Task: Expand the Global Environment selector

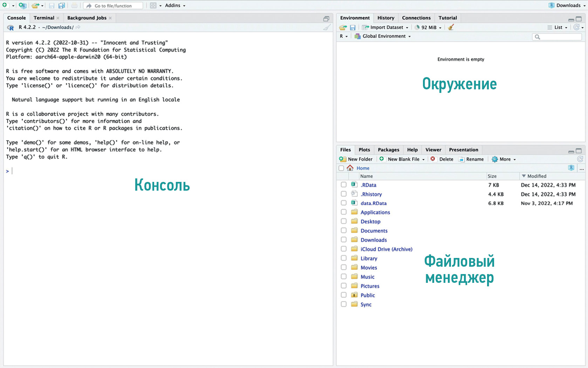Action: click(384, 36)
